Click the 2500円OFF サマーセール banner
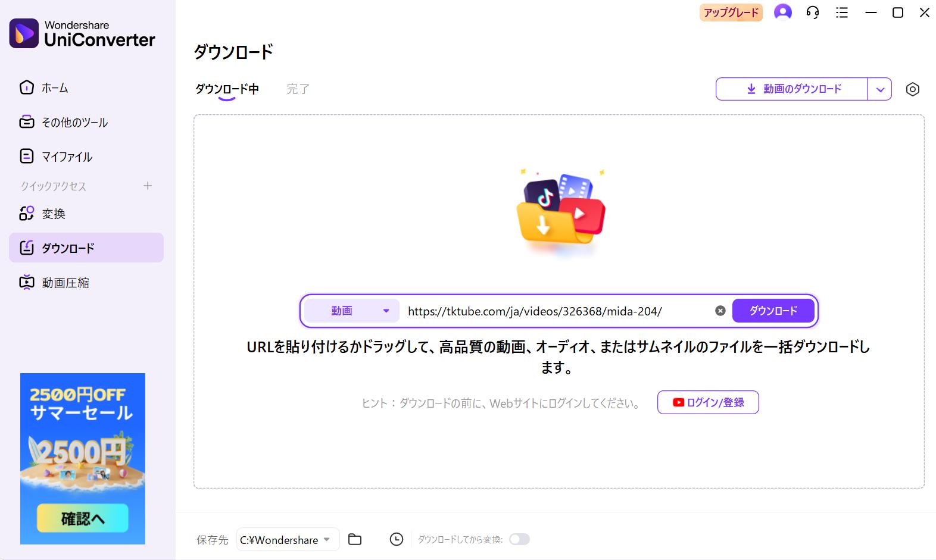This screenshot has width=936, height=560. click(x=83, y=458)
